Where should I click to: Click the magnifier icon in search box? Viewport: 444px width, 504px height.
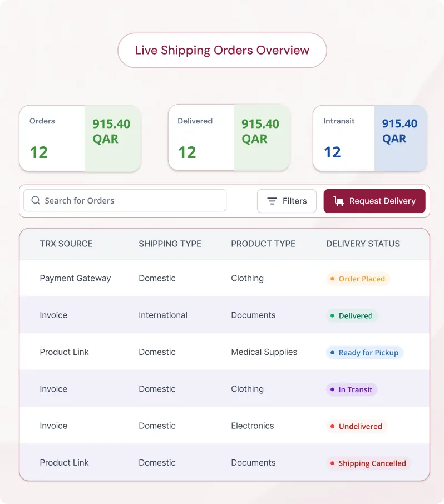click(x=36, y=200)
